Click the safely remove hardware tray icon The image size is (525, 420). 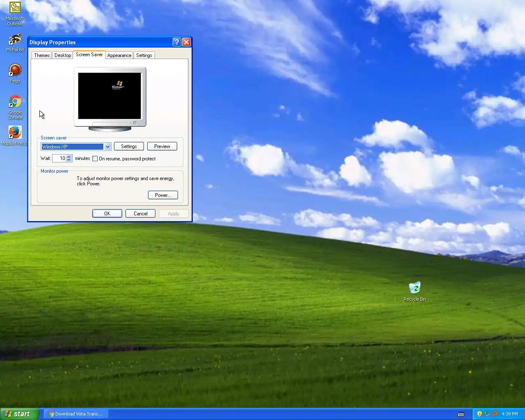[x=487, y=414]
